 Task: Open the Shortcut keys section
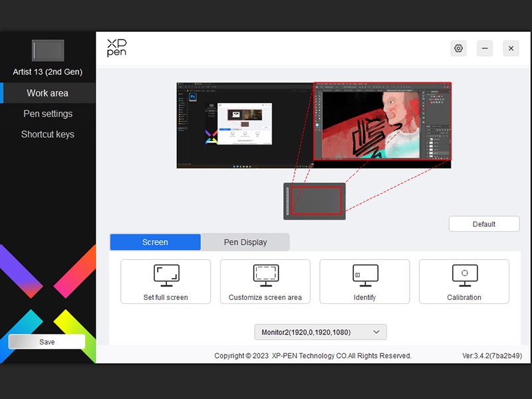(48, 134)
